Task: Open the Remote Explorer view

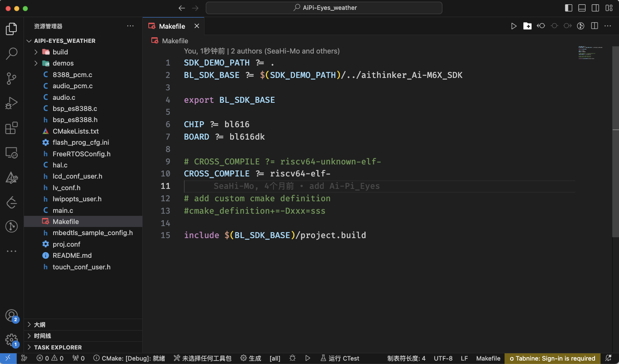Action: [x=12, y=152]
